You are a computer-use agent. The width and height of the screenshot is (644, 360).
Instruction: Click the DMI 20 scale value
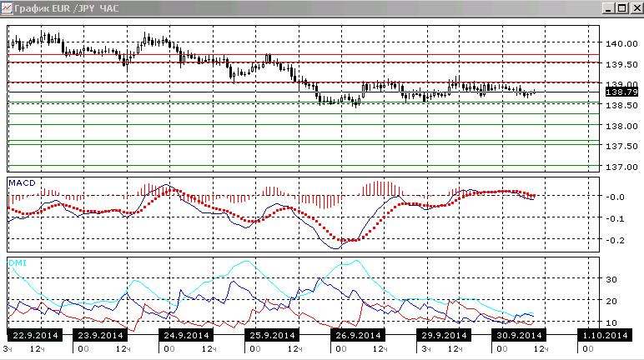point(611,301)
